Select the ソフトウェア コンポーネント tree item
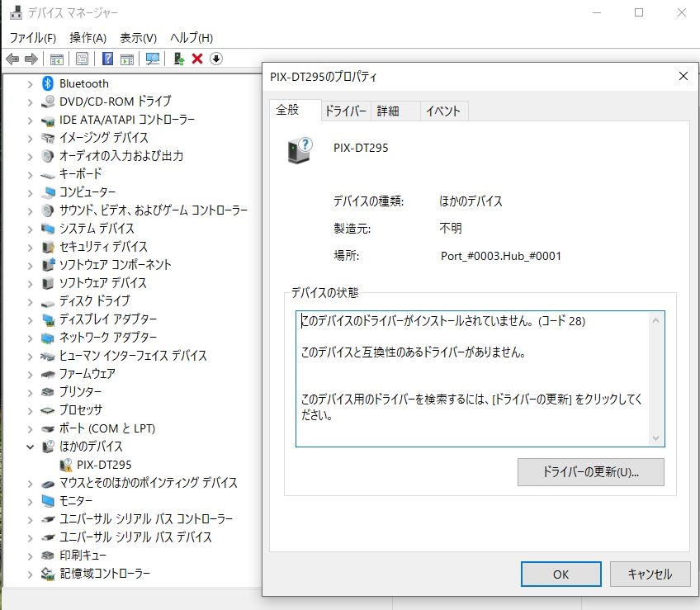Viewport: 700px width, 610px height. 116,265
